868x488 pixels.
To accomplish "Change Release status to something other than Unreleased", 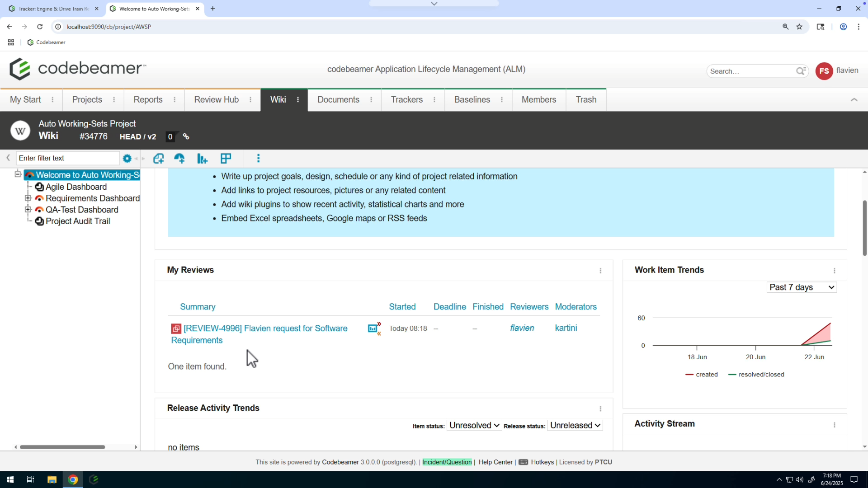I will [575, 425].
